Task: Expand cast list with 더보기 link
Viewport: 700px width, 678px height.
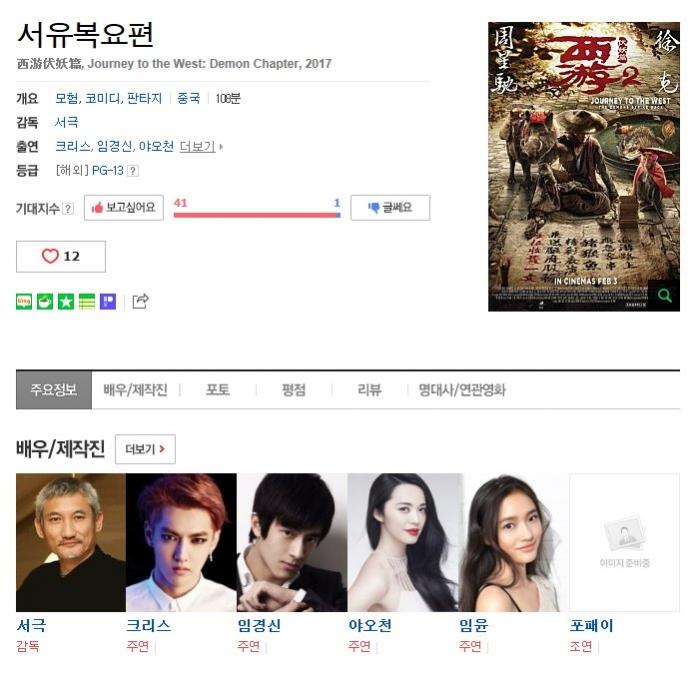Action: coord(200,146)
